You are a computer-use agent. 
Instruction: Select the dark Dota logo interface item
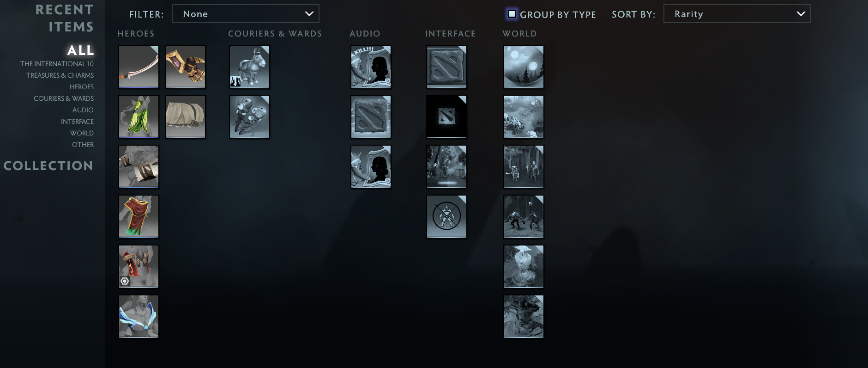[447, 117]
